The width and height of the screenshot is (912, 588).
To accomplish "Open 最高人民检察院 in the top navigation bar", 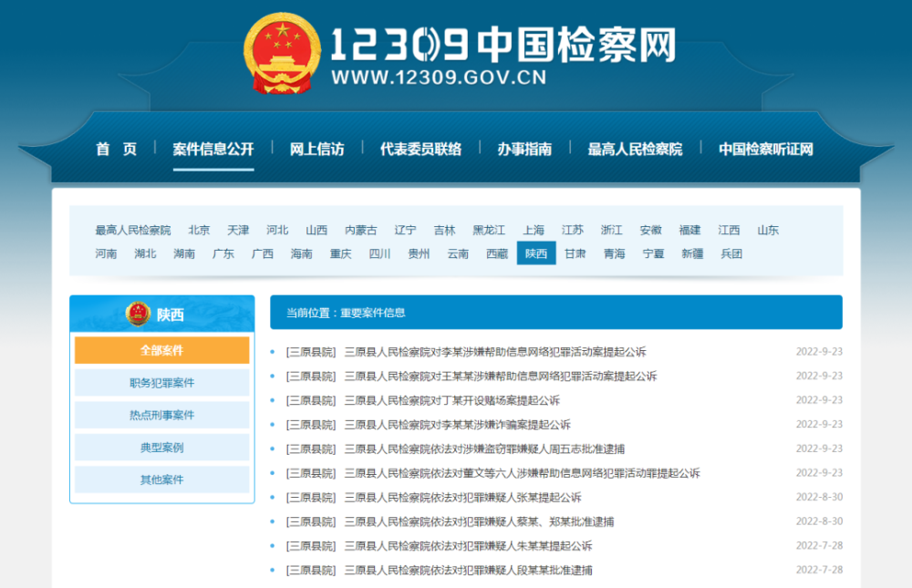I will [x=635, y=150].
